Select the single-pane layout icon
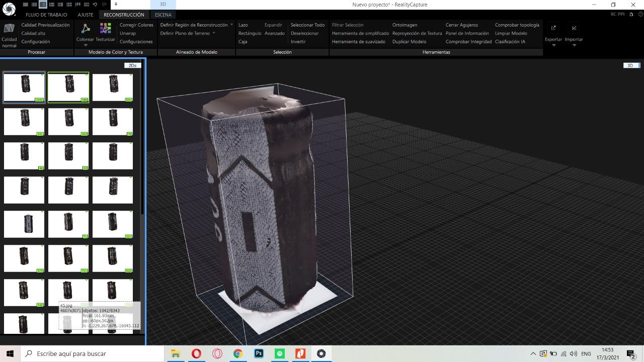 click(x=26, y=5)
